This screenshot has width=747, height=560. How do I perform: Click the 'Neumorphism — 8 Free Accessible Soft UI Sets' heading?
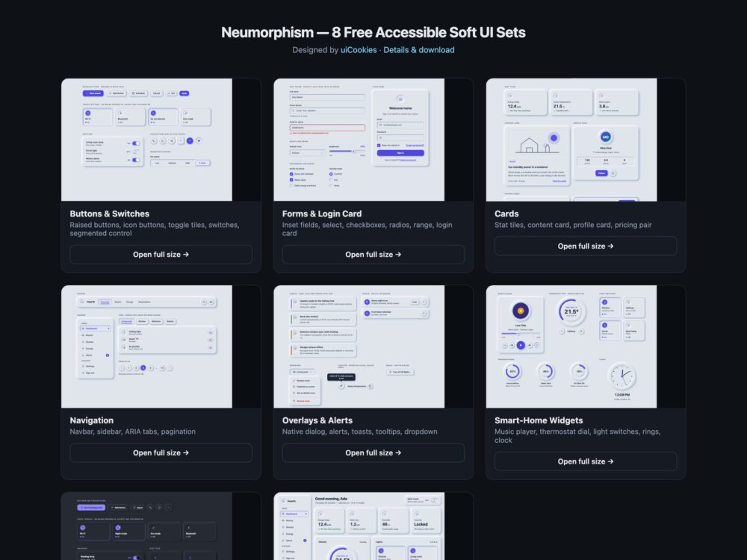coord(373,32)
